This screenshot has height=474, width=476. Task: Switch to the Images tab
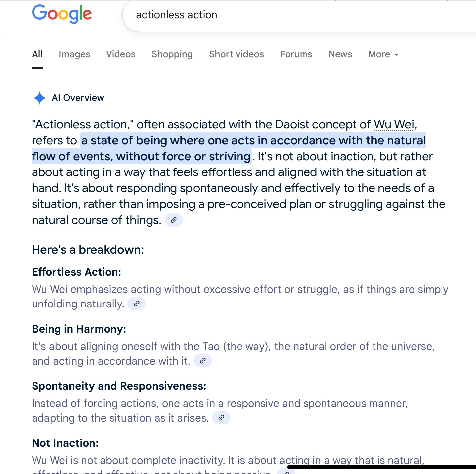point(74,54)
